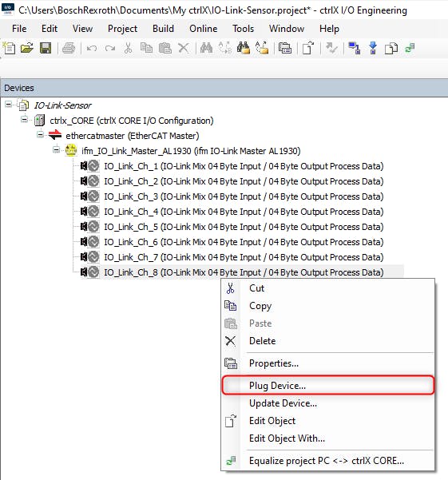Collapse the ifm_IO_Link_Master_AL1930 node
448x480 pixels.
[x=56, y=149]
